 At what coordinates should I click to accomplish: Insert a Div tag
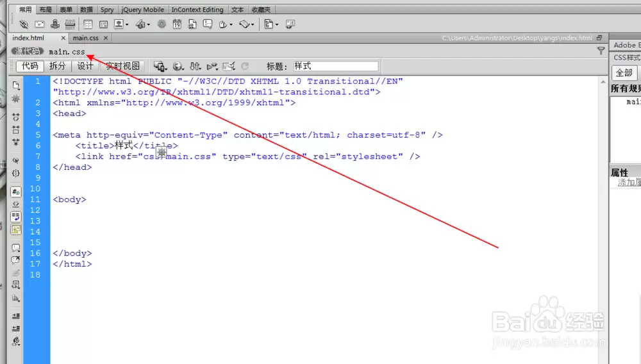pyautogui.click(x=103, y=24)
